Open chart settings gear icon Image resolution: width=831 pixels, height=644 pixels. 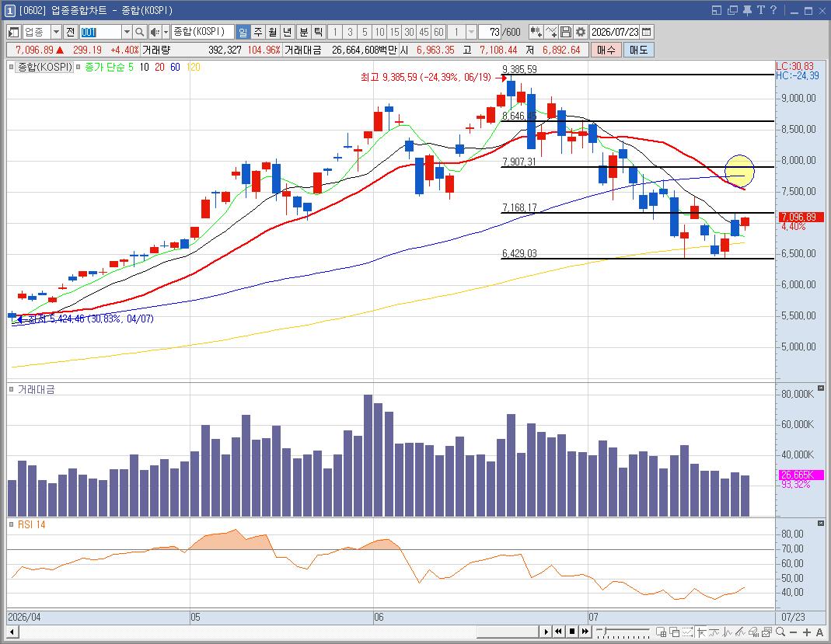581,32
